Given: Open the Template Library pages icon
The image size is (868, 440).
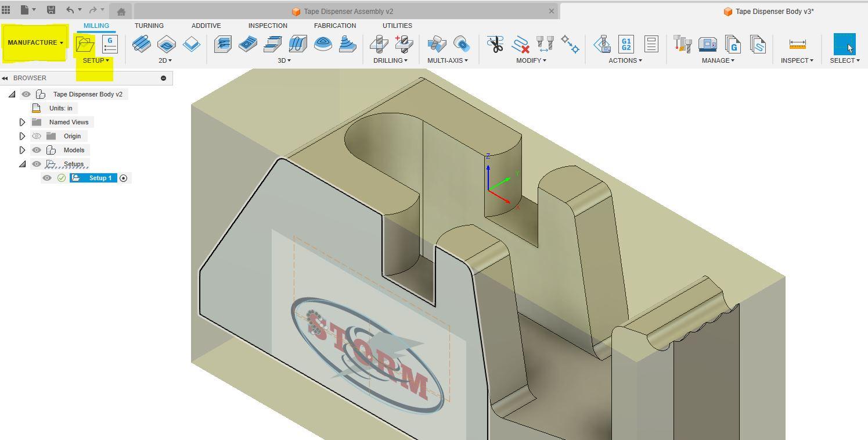Looking at the screenshot, I should (757, 44).
